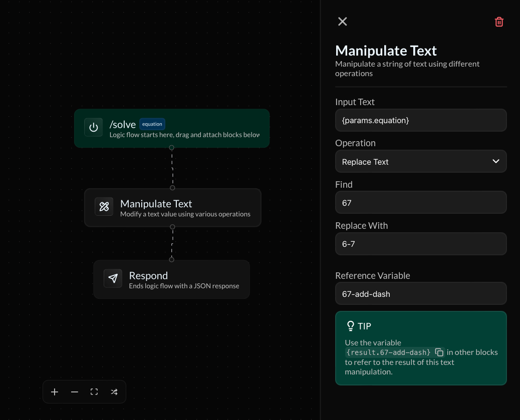The height and width of the screenshot is (420, 520).
Task: Open the Operation dropdown showing Replace Text
Action: (421, 161)
